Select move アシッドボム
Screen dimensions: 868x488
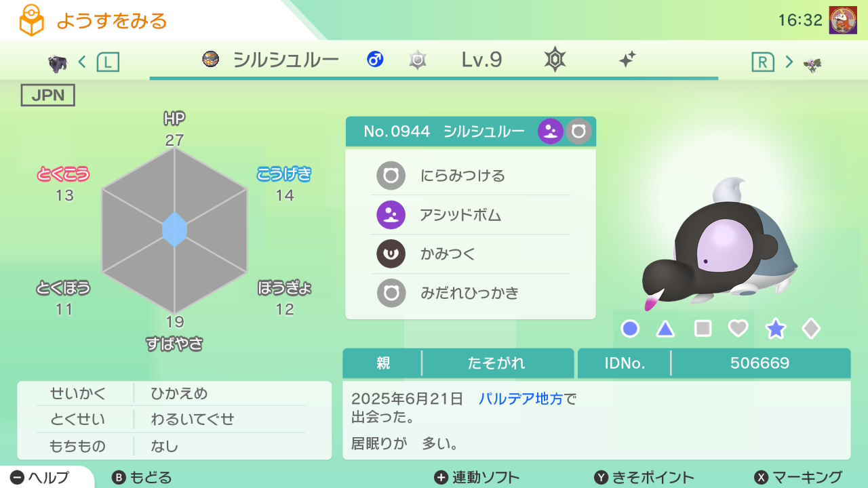click(471, 216)
